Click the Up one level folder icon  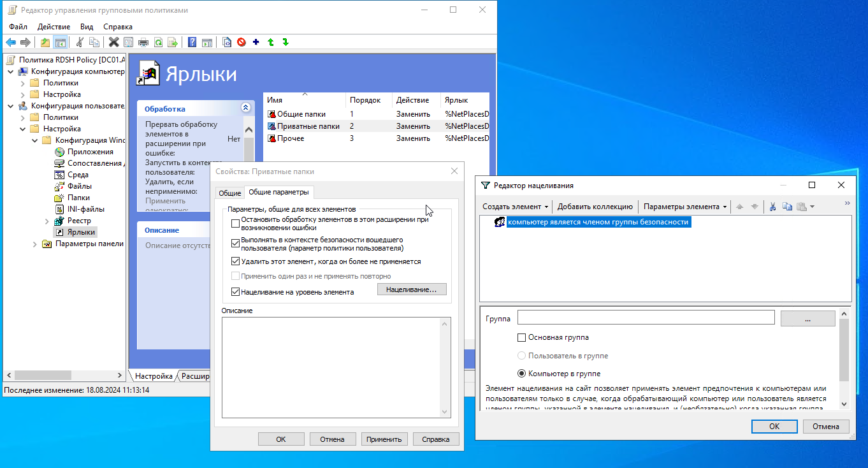45,42
